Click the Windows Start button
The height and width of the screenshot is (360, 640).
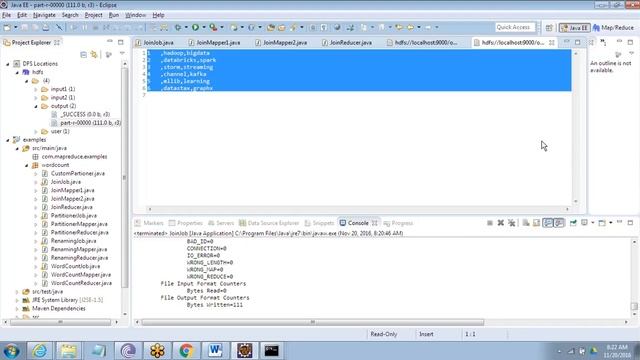tap(11, 351)
